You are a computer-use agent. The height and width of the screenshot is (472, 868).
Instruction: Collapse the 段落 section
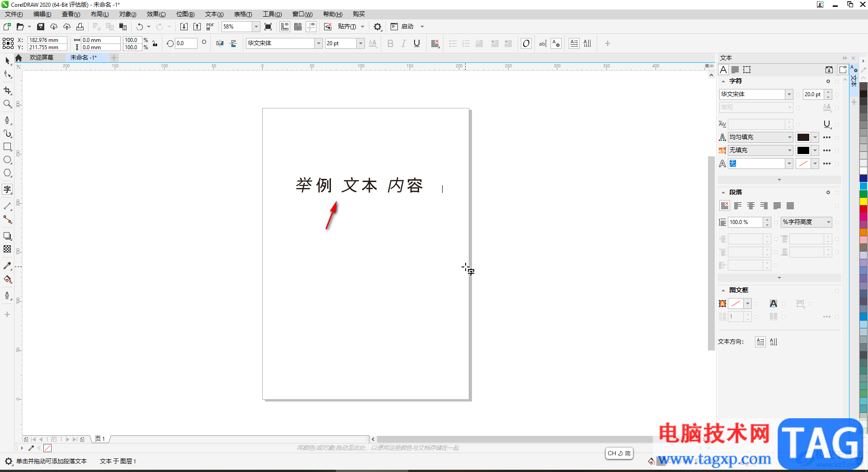pos(723,192)
